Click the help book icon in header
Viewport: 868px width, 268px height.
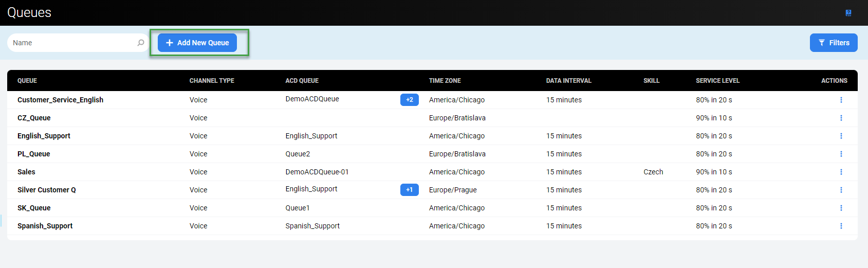coord(848,13)
